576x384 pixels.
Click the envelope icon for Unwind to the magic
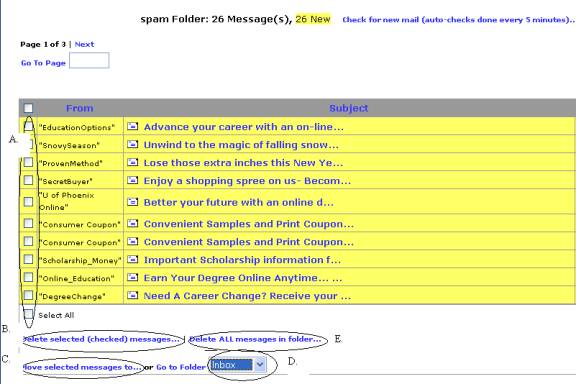(x=133, y=144)
